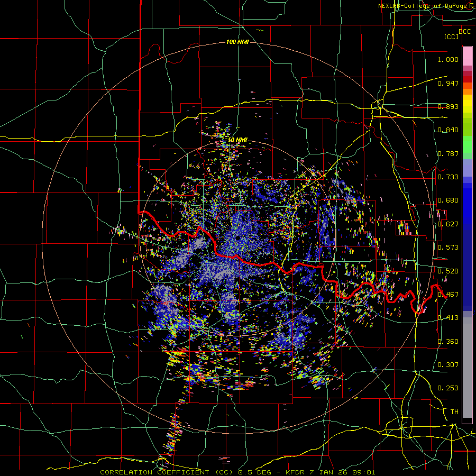Click the 0.253 legend value
The width and height of the screenshot is (476, 476).
point(448,388)
